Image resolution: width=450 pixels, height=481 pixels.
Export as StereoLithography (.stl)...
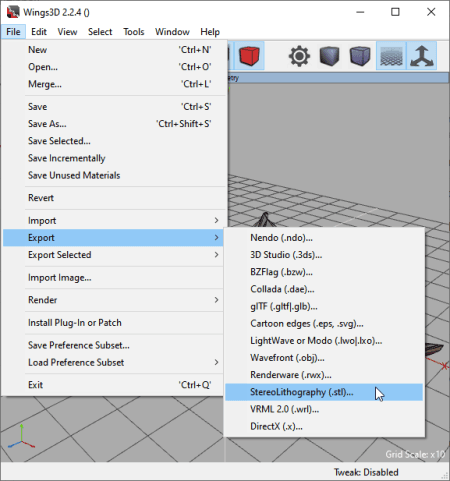pos(324,392)
